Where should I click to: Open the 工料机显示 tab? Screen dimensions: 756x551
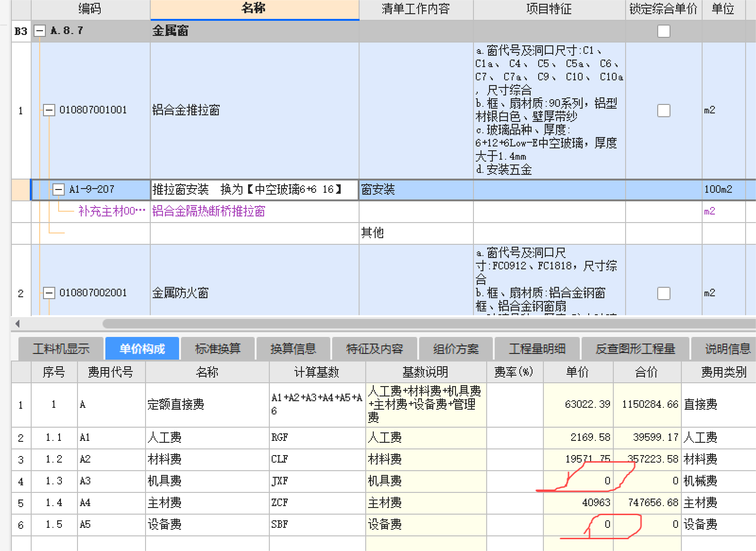tap(61, 349)
